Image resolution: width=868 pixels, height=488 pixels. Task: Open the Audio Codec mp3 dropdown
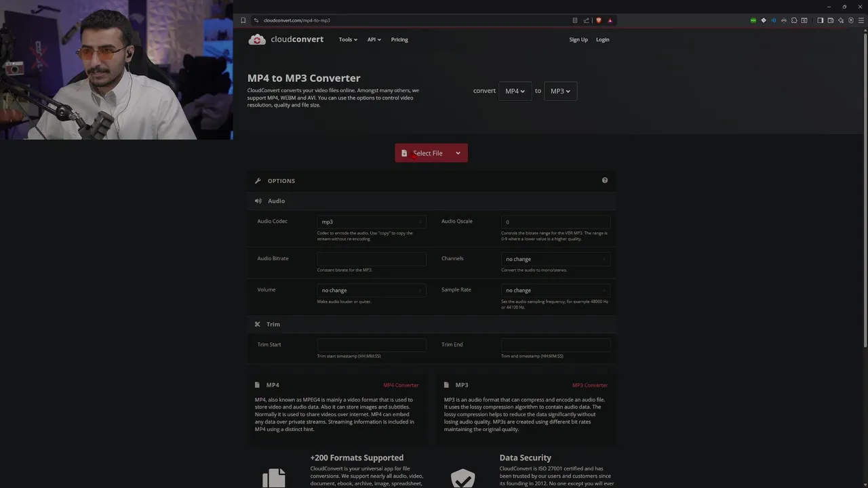(372, 222)
